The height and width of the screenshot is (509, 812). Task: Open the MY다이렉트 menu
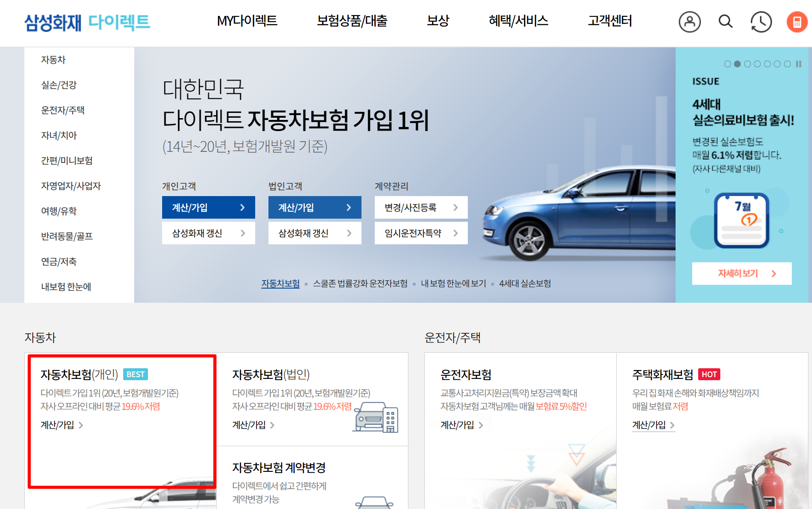coord(247,21)
